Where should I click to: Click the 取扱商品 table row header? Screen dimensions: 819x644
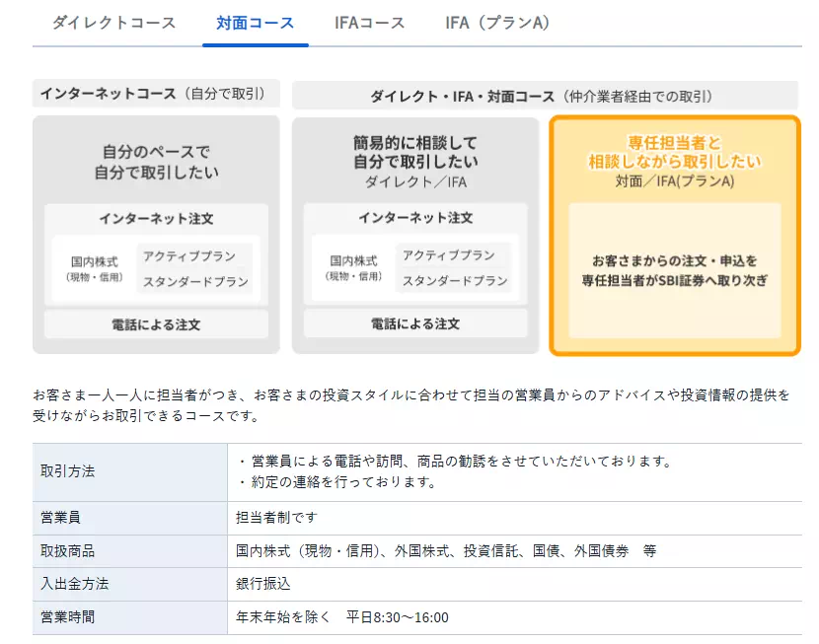tap(129, 551)
